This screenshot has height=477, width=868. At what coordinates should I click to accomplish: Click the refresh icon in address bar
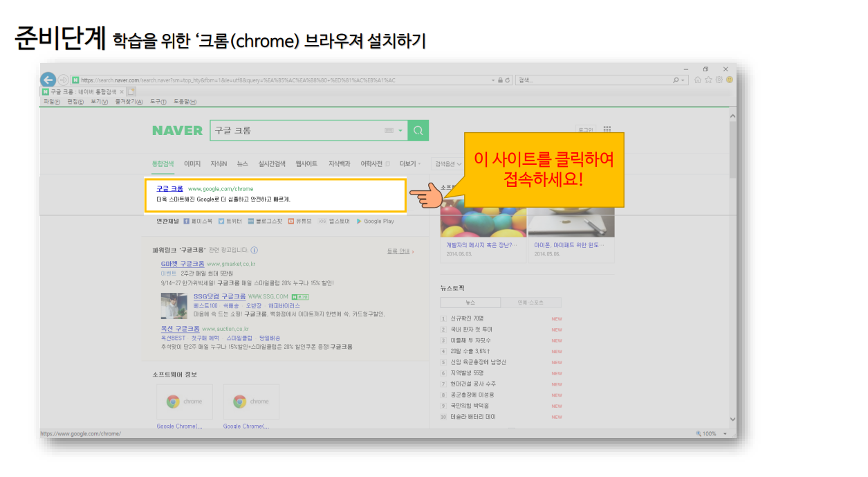pos(508,80)
